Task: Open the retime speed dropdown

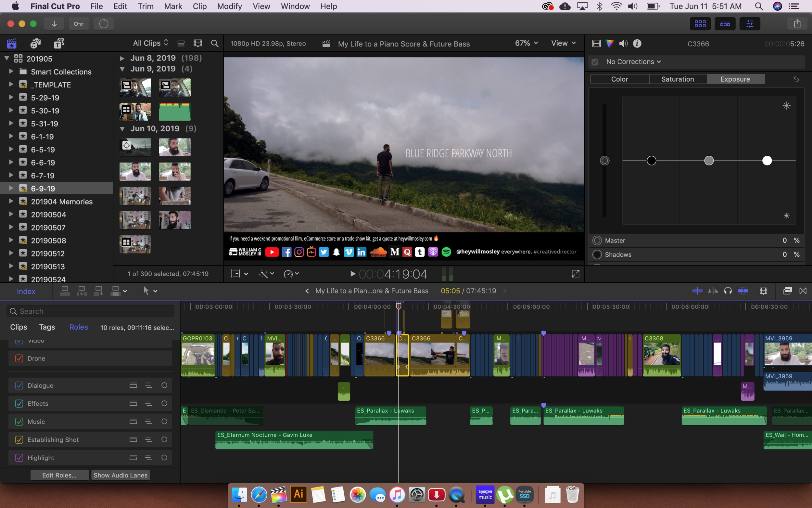Action: [291, 274]
